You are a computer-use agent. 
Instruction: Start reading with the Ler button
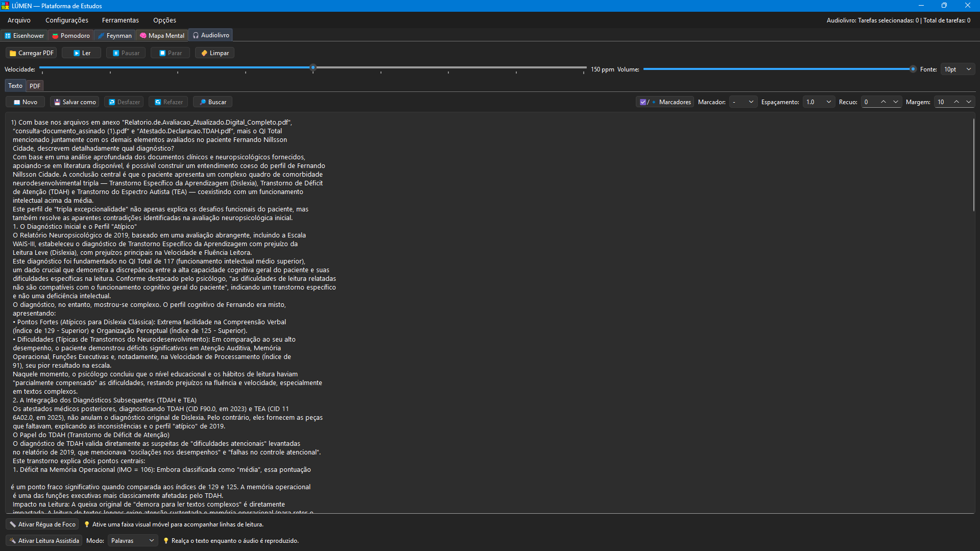[x=82, y=53]
